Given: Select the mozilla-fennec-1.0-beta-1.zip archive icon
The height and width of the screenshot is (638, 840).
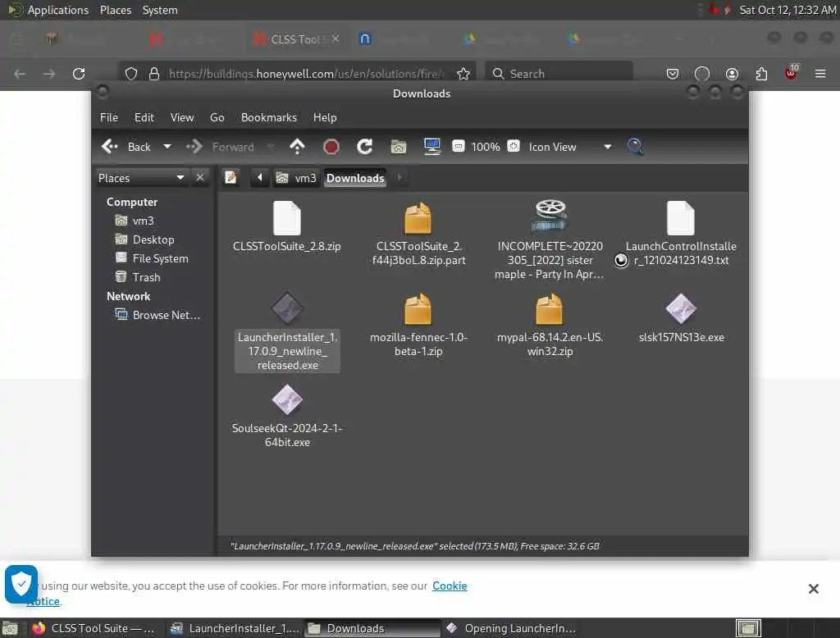Looking at the screenshot, I should pyautogui.click(x=418, y=310).
